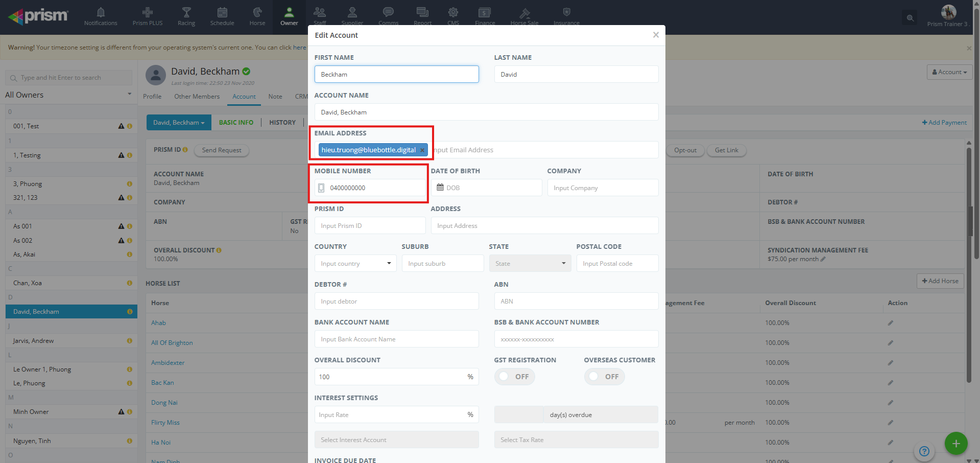Click the Add Payment link

(944, 123)
